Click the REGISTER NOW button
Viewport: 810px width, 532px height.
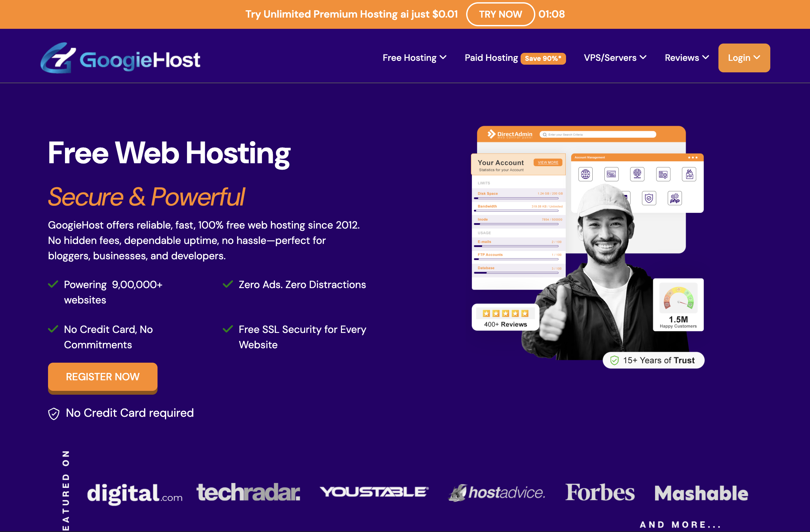pyautogui.click(x=102, y=376)
